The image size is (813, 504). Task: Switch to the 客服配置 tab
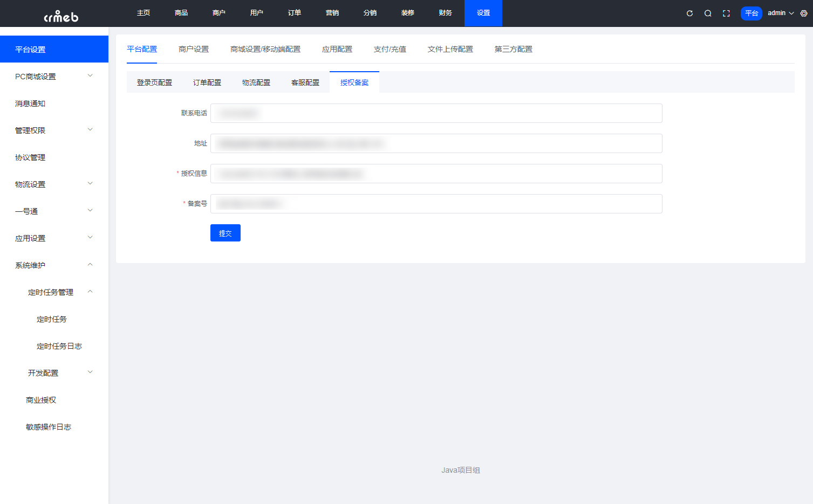coord(305,82)
